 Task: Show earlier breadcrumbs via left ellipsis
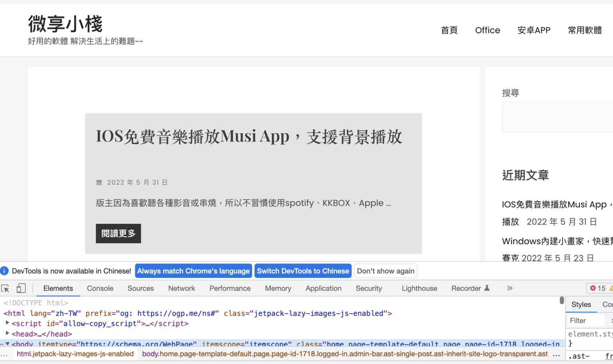(4, 354)
